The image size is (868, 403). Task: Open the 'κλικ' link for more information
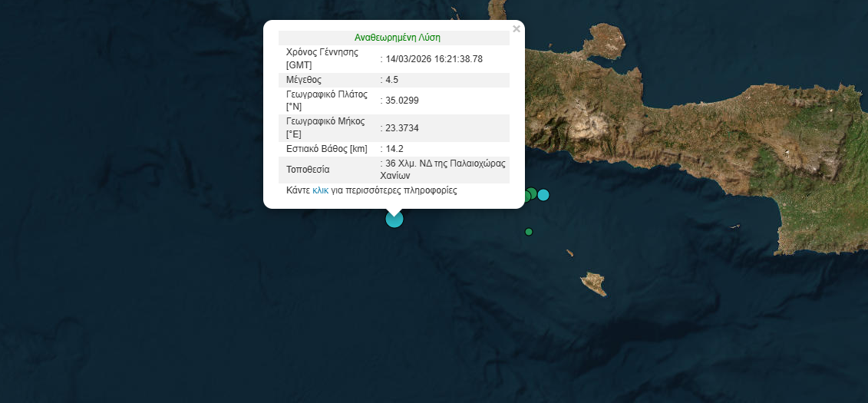point(320,190)
